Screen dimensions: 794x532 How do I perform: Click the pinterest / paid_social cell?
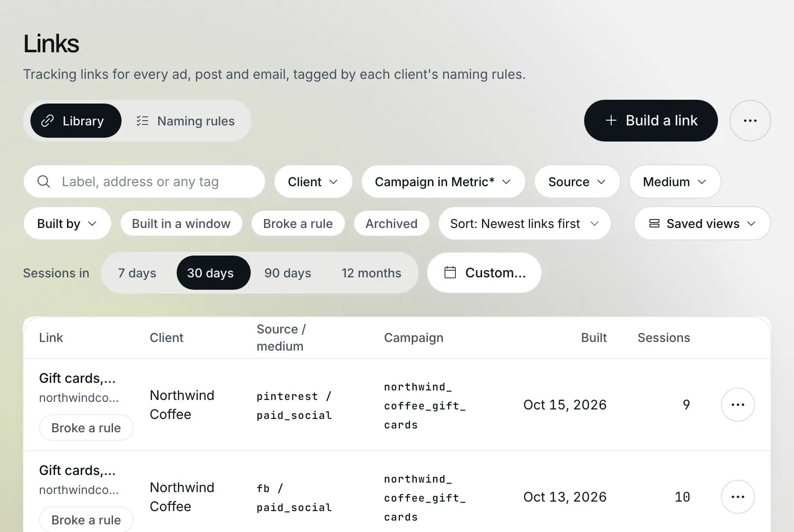(294, 406)
